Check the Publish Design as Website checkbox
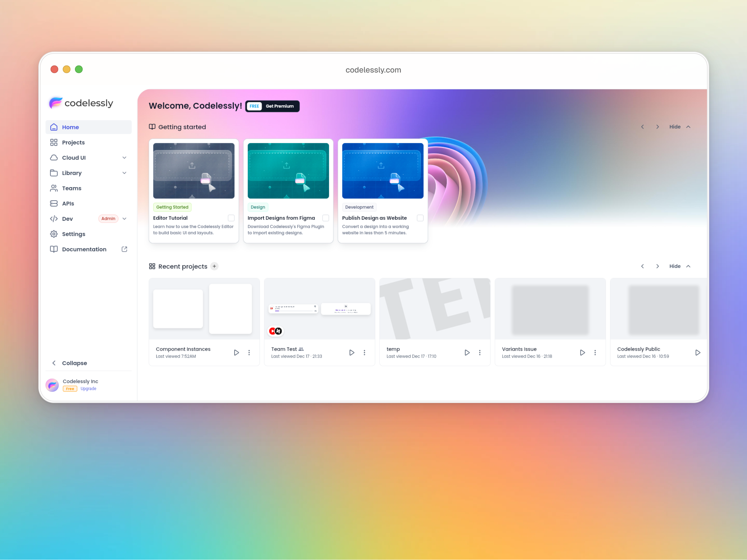The width and height of the screenshot is (747, 560). point(420,218)
